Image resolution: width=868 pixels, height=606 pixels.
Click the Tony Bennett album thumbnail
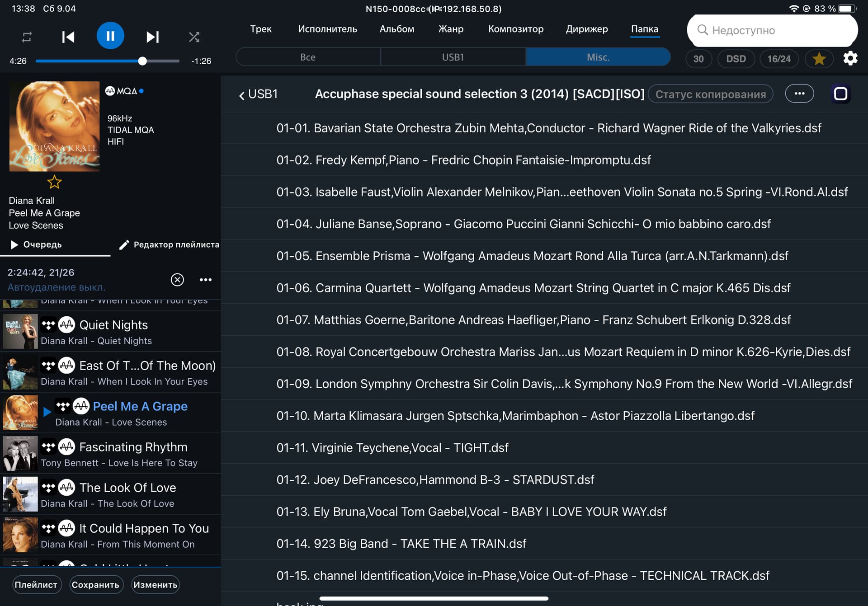(20, 454)
